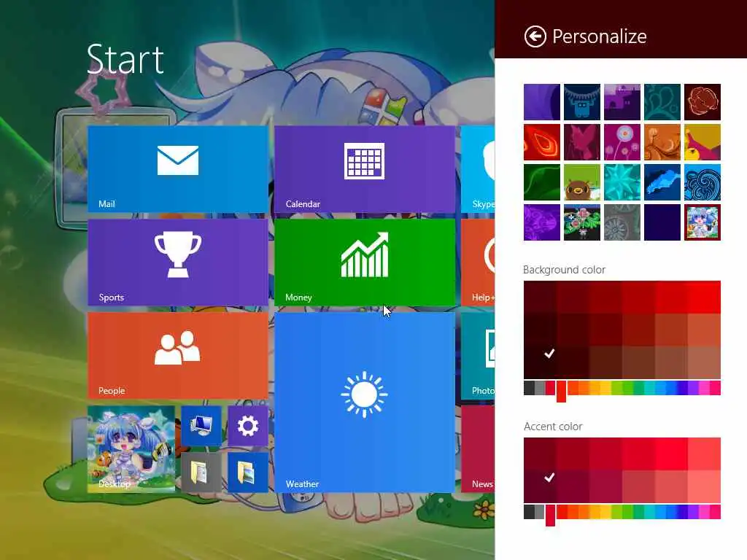Open the Help+Tips tile
The image size is (747, 560).
point(478,262)
